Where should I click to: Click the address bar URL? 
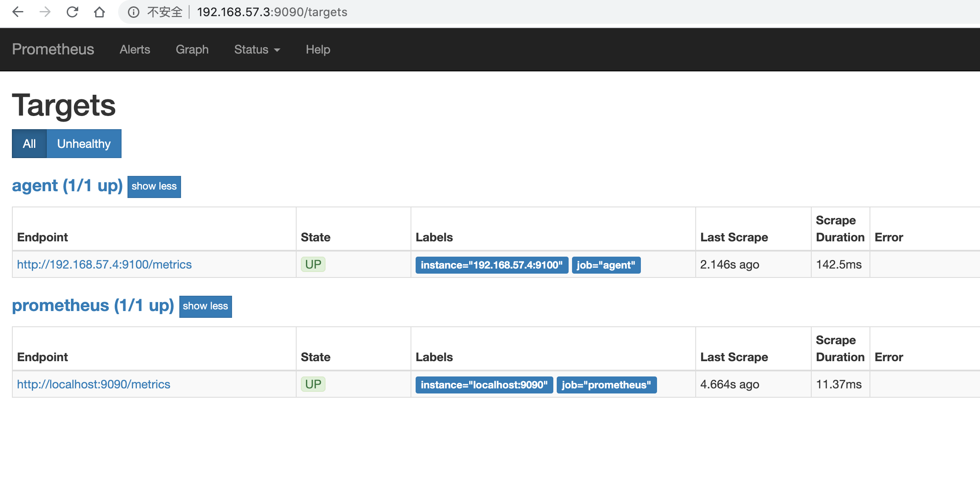tap(272, 12)
